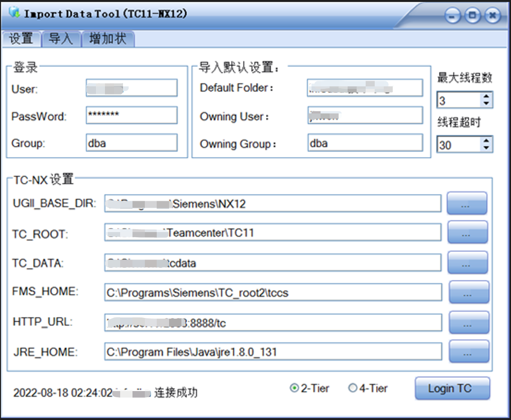Click the TC_DATA path field
Viewport: 511px width, 420px height.
click(273, 262)
